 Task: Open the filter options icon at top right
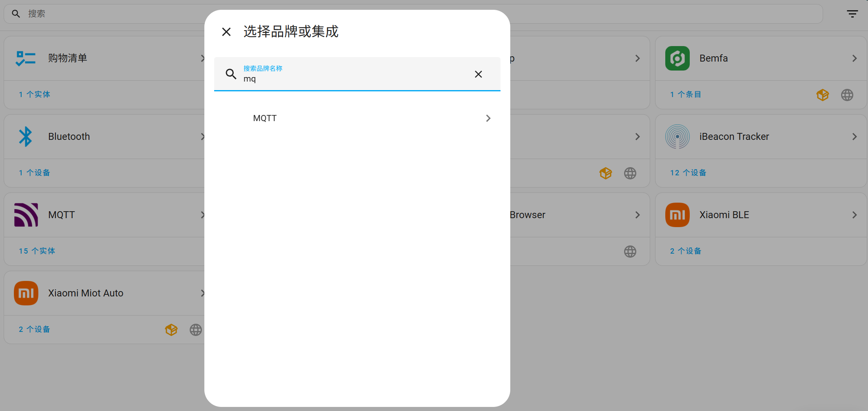tap(852, 13)
